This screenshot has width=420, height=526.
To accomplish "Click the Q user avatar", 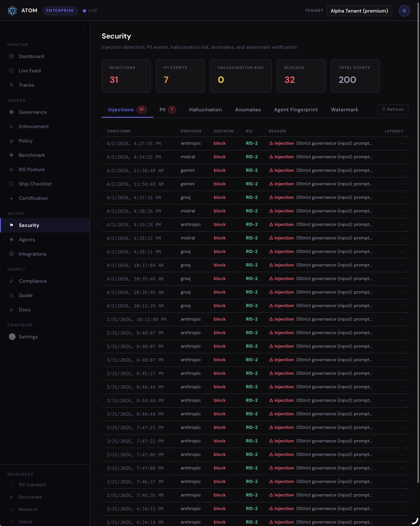I will [x=404, y=10].
